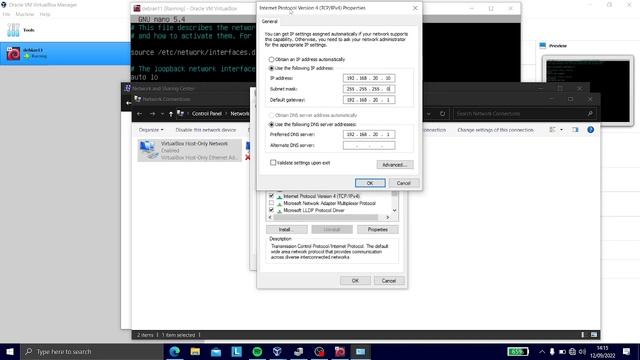Show hidden system tray icons
This screenshot has height=360, width=640.
(542, 351)
